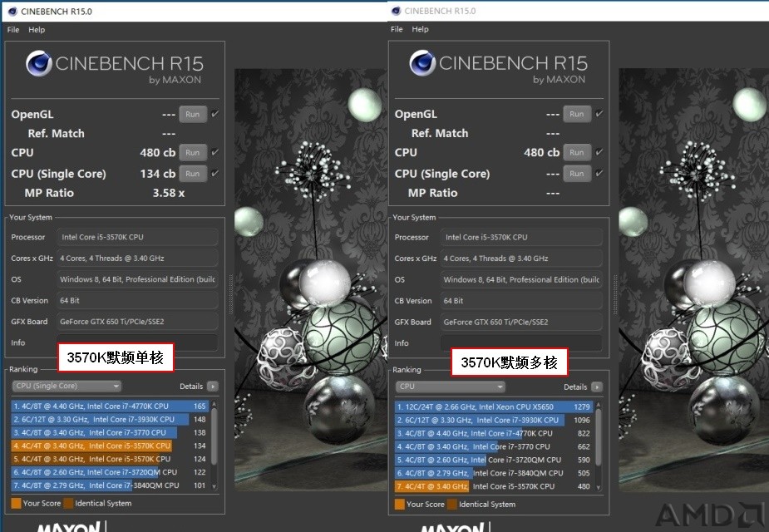Click the Info input field in right window
769x532 pixels.
(x=520, y=342)
